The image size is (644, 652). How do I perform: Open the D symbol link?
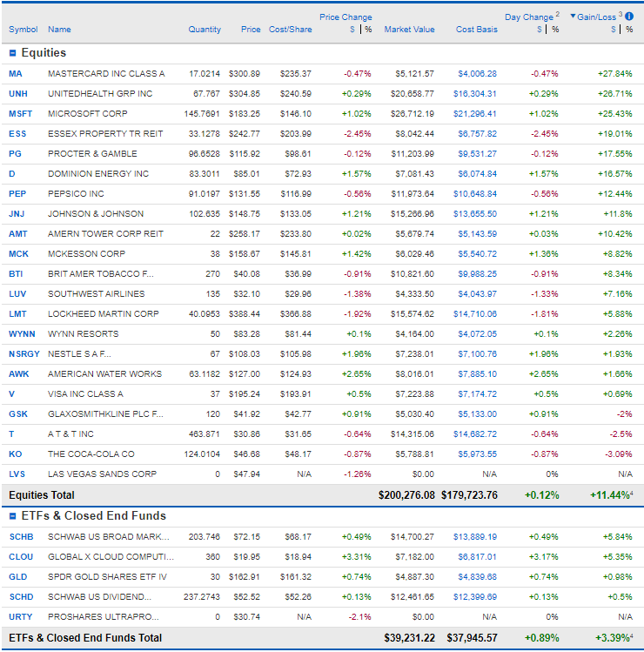pos(12,173)
